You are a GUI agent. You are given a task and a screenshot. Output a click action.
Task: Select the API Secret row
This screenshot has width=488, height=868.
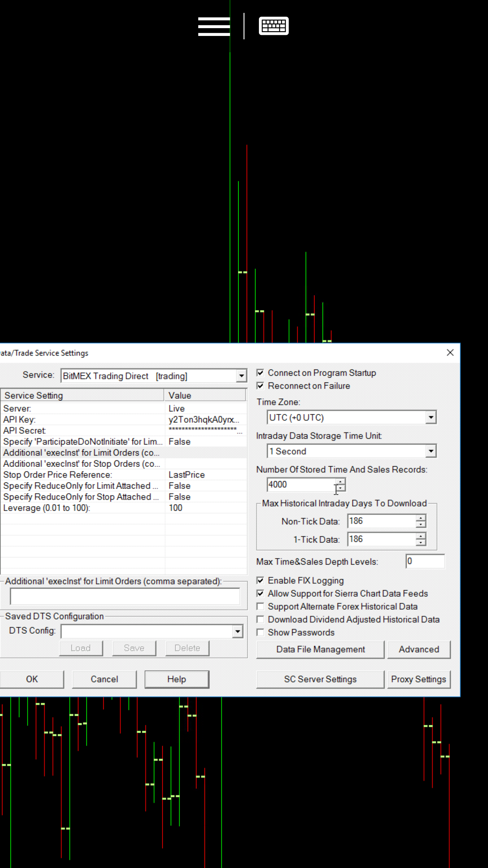coord(124,431)
